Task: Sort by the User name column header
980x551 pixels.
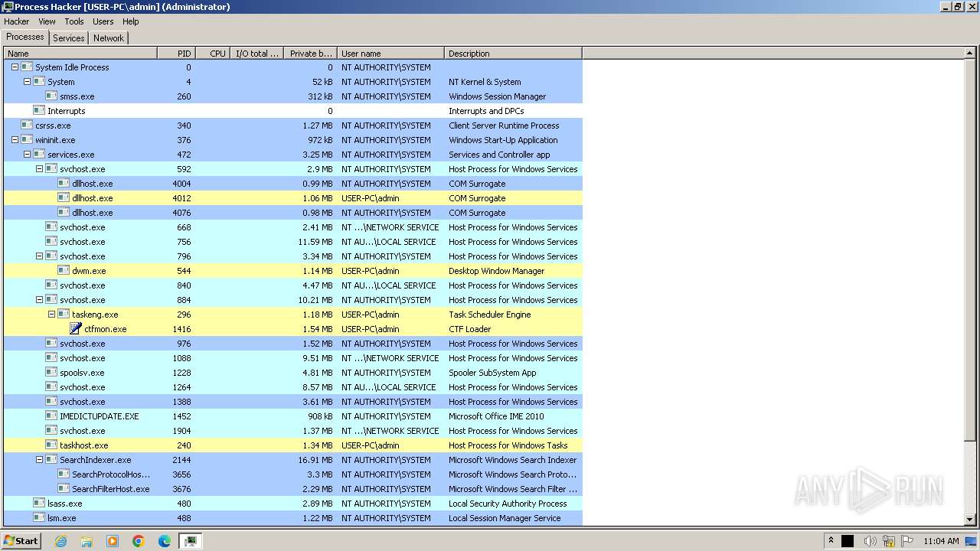Action: click(390, 54)
